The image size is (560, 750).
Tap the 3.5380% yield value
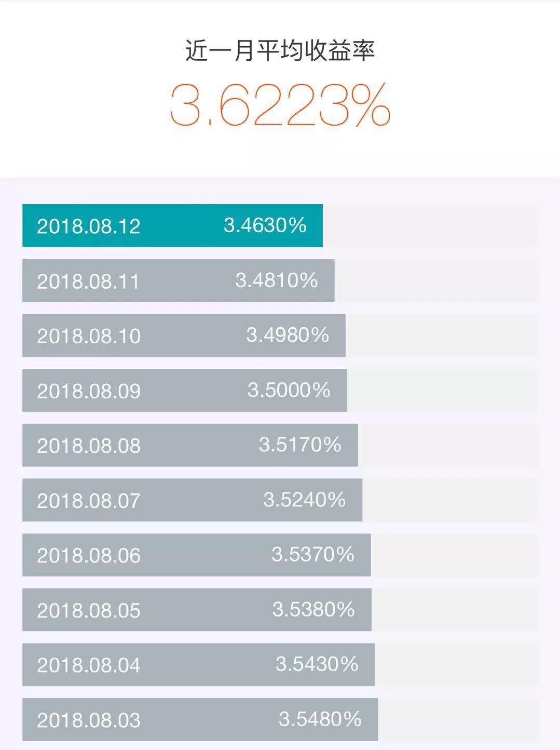pos(313,609)
